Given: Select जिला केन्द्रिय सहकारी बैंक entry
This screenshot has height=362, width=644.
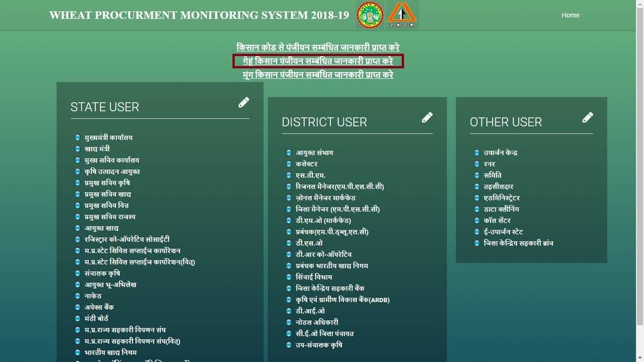Looking at the screenshot, I should click(330, 289).
